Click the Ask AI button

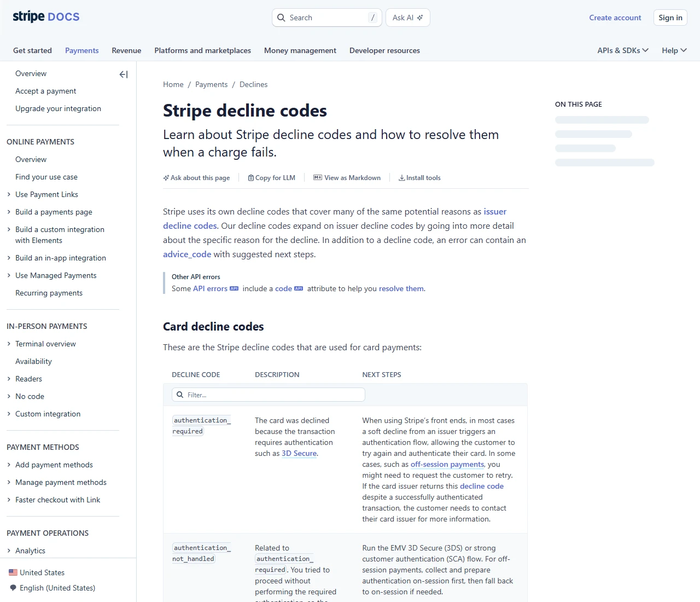(x=408, y=18)
